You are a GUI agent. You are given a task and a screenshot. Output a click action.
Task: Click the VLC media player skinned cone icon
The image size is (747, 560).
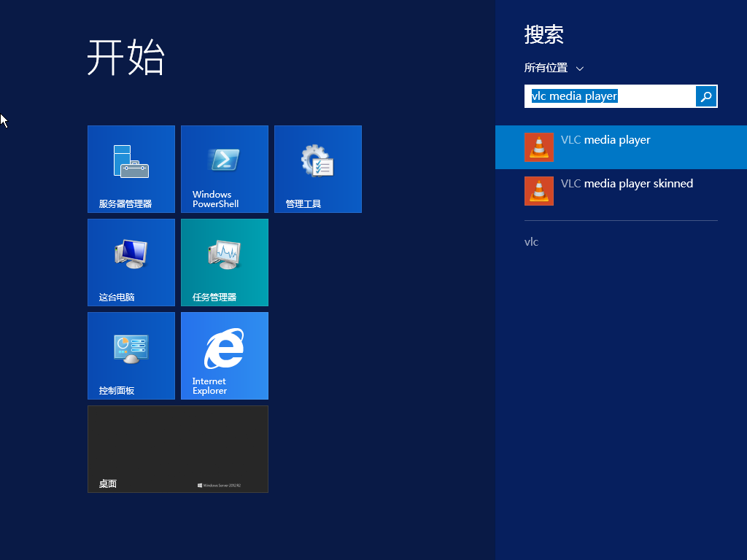tap(538, 190)
